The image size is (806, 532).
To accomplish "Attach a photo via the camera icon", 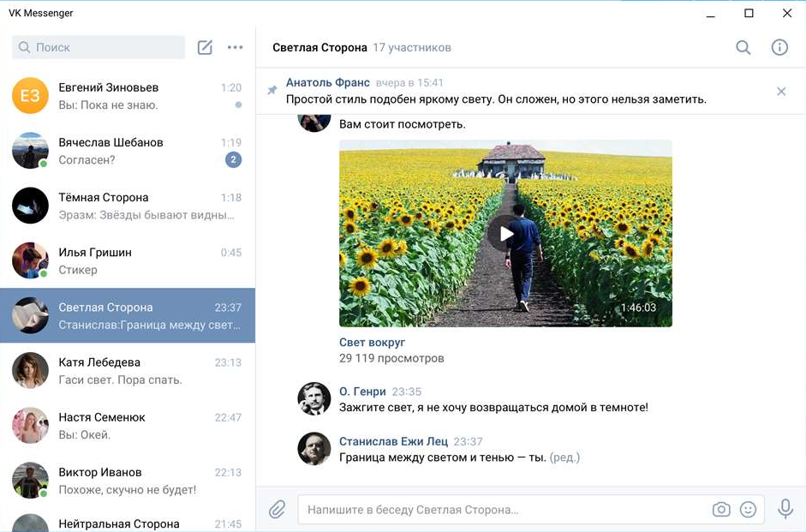I will (x=721, y=509).
